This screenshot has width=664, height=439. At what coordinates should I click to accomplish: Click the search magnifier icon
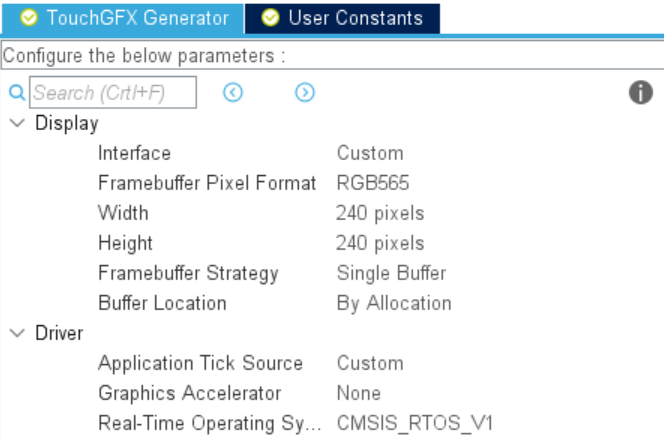(17, 92)
